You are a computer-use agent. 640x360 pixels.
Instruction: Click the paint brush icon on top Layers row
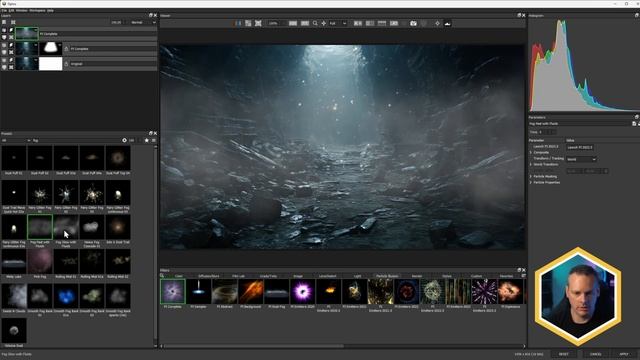tap(11, 30)
